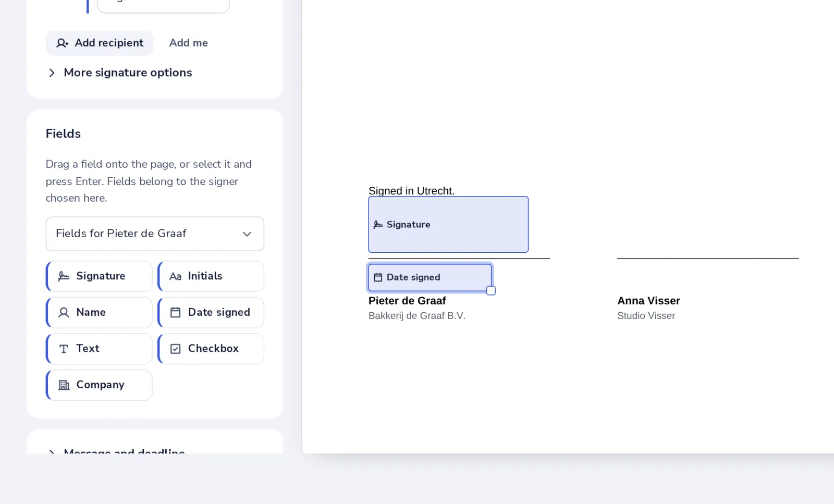834x504 pixels.
Task: Click the add-person icon in Add recipient
Action: 63,43
